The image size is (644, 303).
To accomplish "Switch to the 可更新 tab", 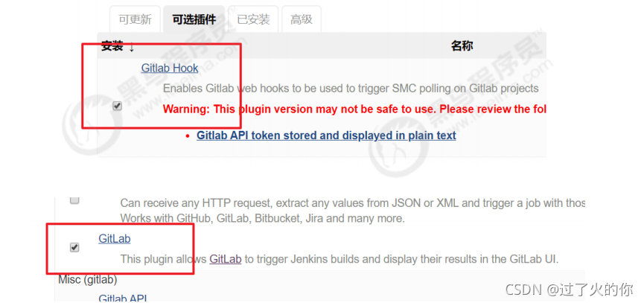I will click(x=135, y=19).
